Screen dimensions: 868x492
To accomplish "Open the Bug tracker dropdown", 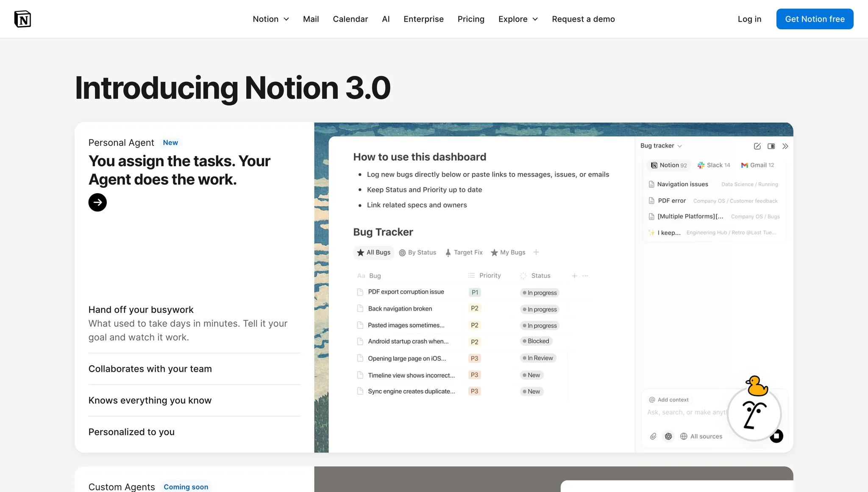I will [661, 146].
